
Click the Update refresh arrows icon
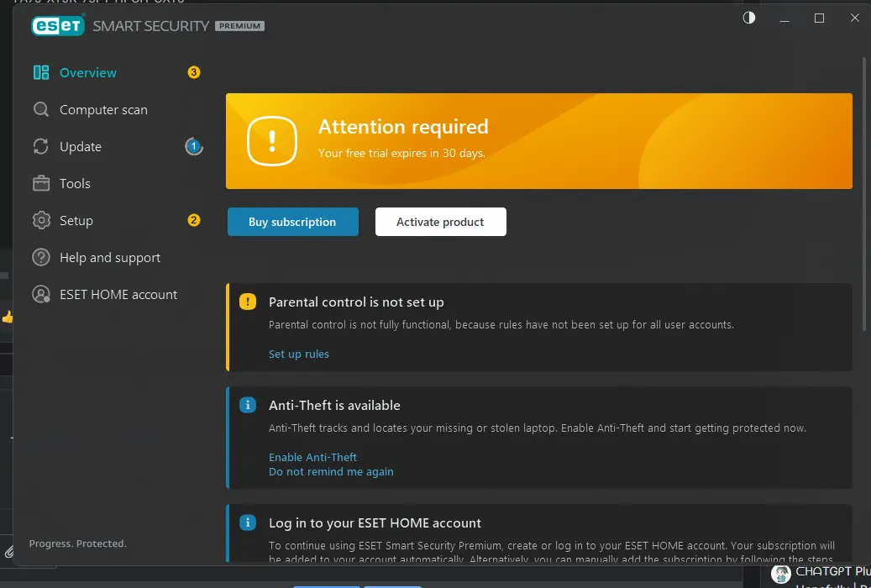click(x=41, y=147)
